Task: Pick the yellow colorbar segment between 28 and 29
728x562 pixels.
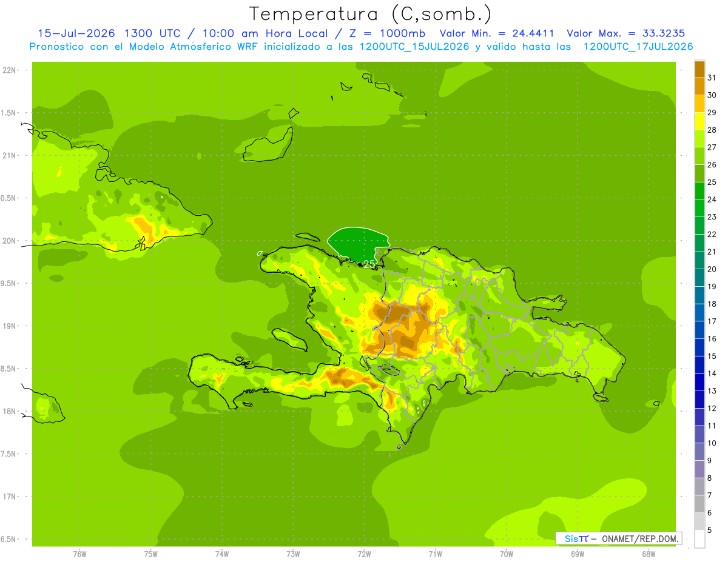Action: click(x=699, y=121)
